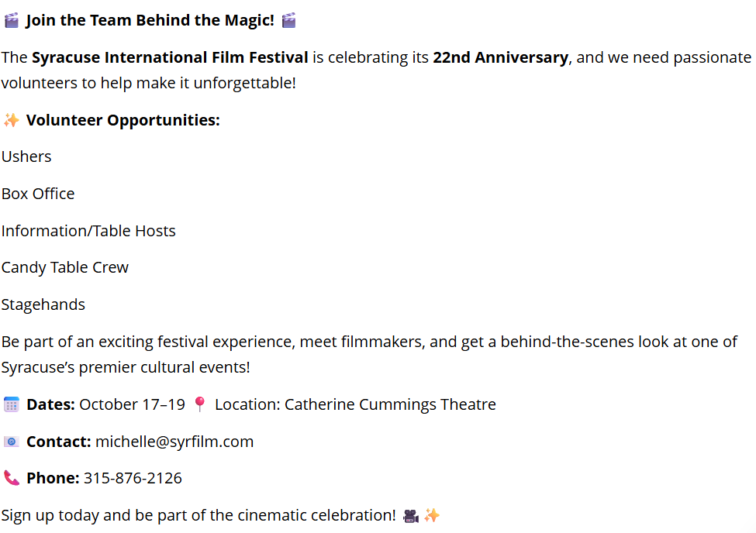Click the bold "Syracuse International Film Festival" text
The image size is (756, 533).
click(170, 57)
